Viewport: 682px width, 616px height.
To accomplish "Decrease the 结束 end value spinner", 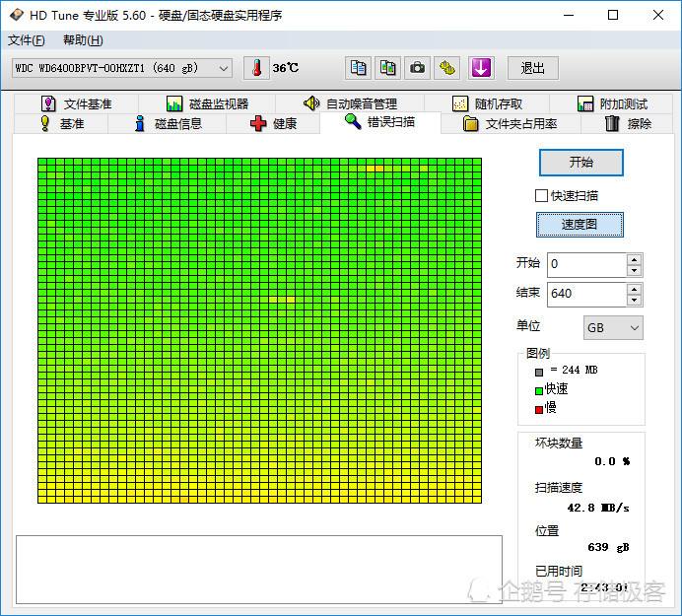I will pyautogui.click(x=634, y=301).
